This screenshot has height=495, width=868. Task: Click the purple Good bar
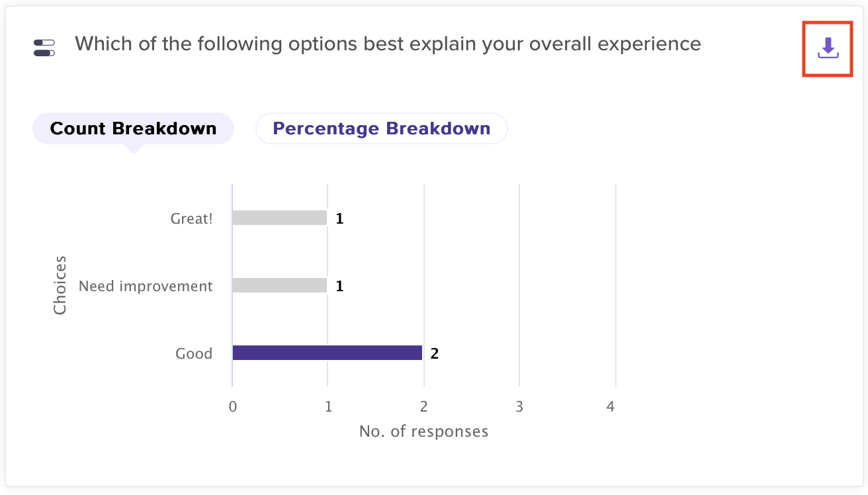(x=327, y=353)
